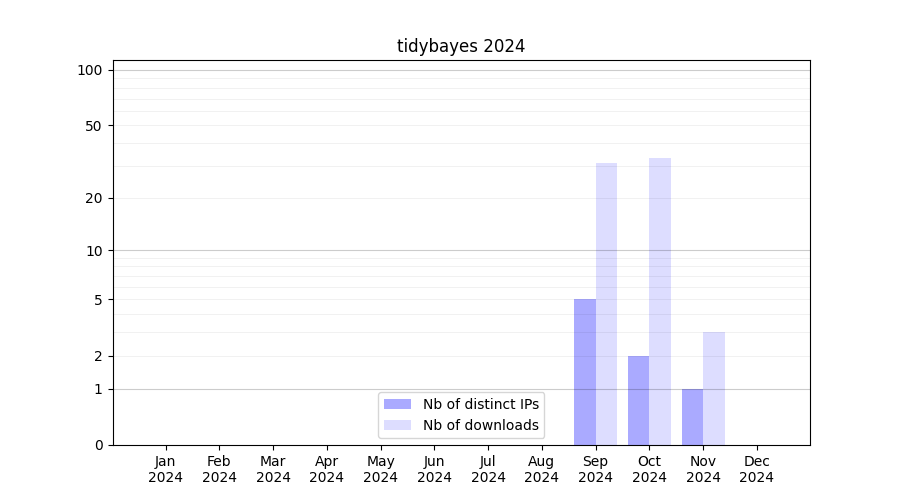The height and width of the screenshot is (500, 900).
Task: Click the 'Nb of distinct IPs' legend label
Action: (481, 404)
